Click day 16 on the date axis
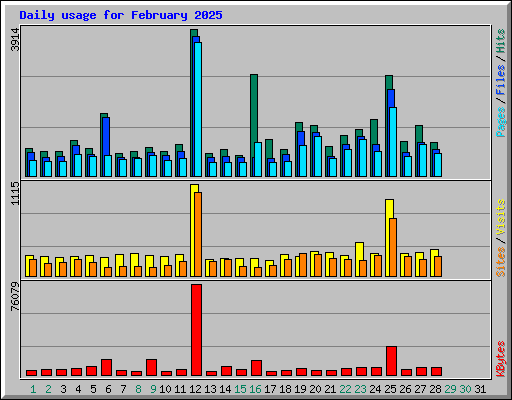512x400 pixels. (x=255, y=389)
